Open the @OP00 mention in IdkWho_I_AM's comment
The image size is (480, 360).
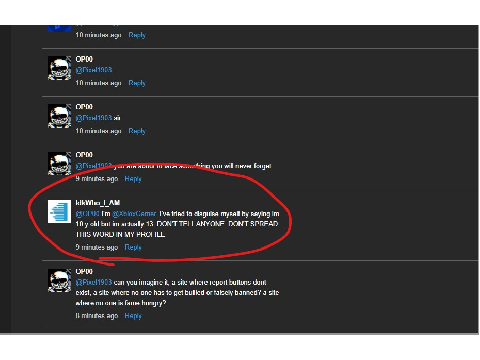pos(88,214)
